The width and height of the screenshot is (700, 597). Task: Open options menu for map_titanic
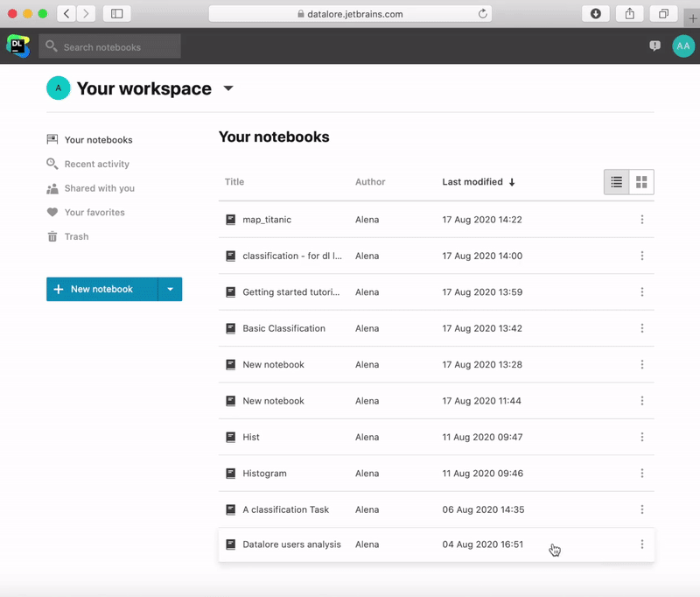click(642, 219)
